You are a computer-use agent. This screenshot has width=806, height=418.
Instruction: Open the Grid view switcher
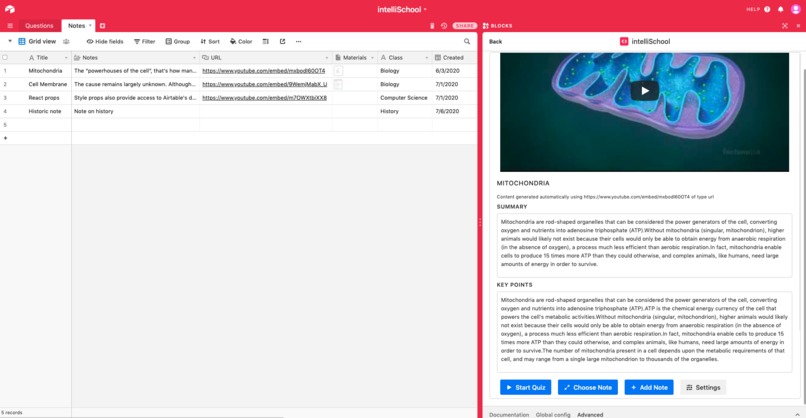click(37, 42)
